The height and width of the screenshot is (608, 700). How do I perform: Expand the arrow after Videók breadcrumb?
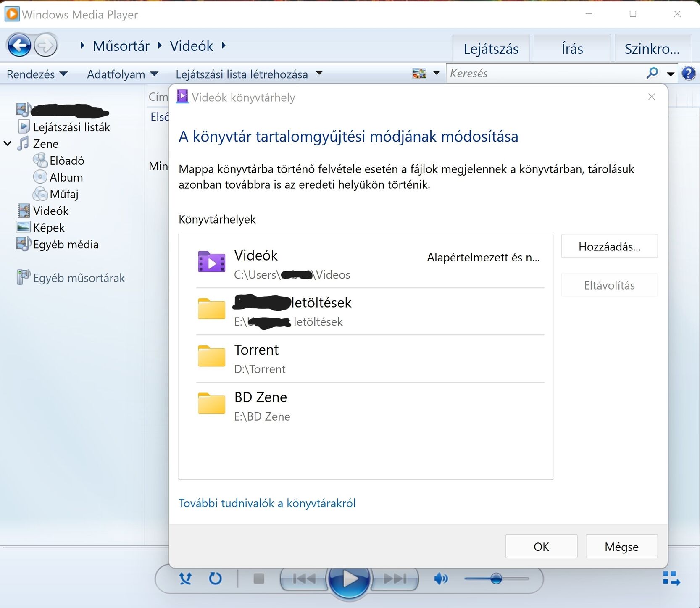(224, 45)
